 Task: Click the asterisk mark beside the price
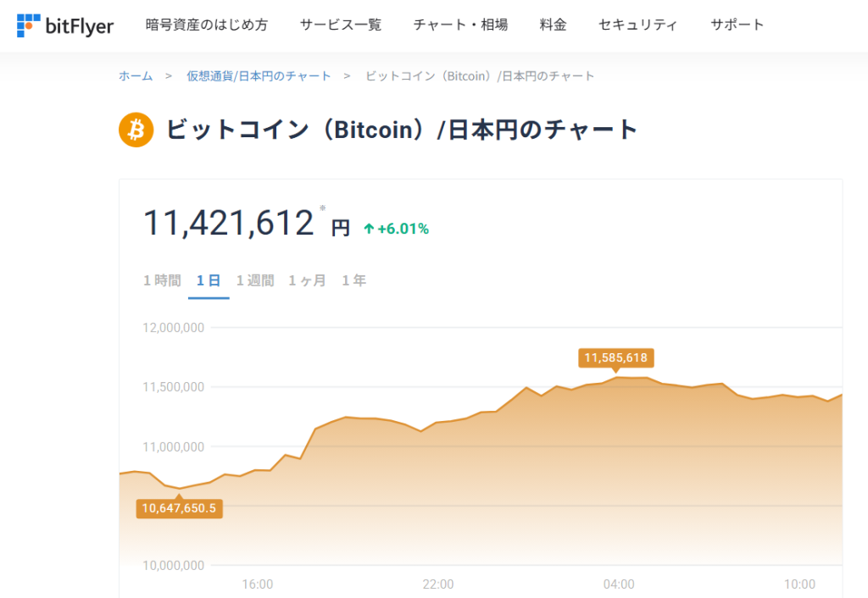point(321,206)
